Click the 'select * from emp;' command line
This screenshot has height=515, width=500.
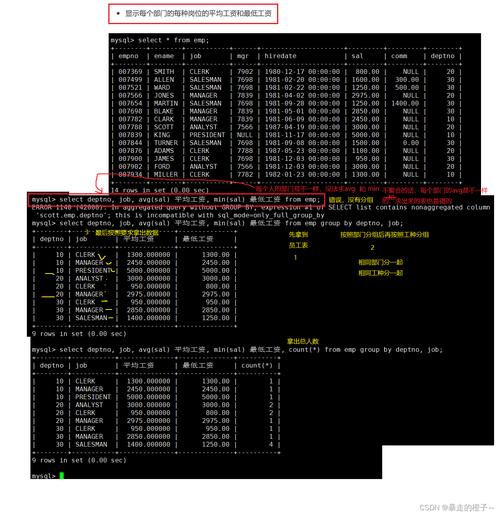point(160,40)
